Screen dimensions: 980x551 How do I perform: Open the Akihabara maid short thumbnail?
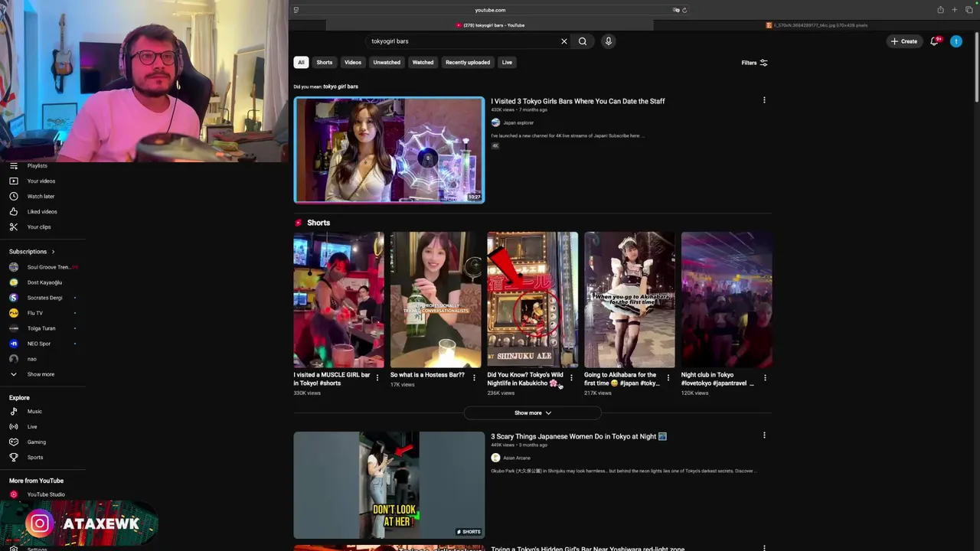(x=629, y=300)
